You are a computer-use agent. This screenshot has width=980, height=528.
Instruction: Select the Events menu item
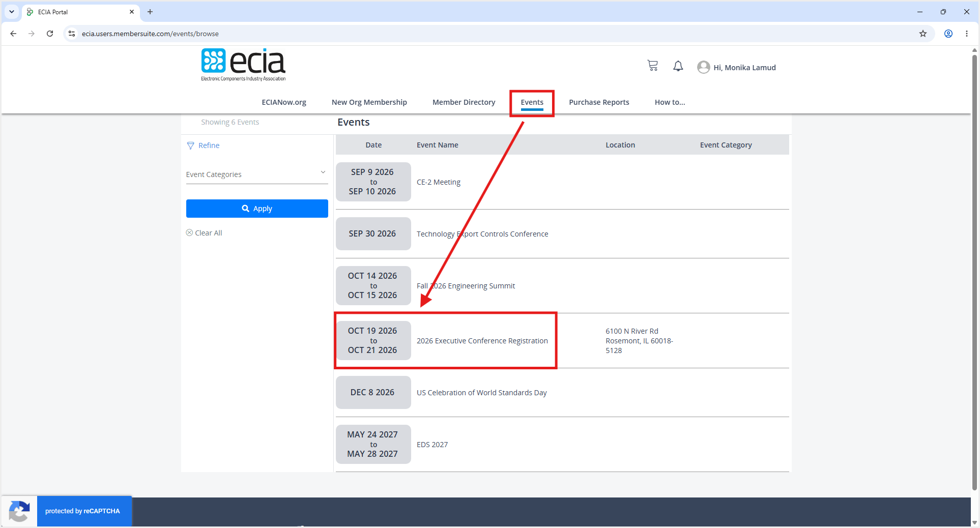(x=532, y=102)
